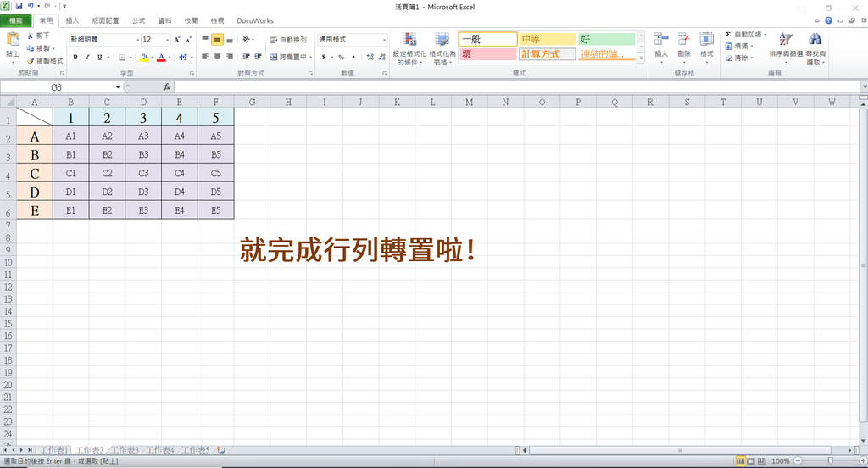Switch to the 資料 (Data) tab
The width and height of the screenshot is (868, 468).
[x=165, y=21]
